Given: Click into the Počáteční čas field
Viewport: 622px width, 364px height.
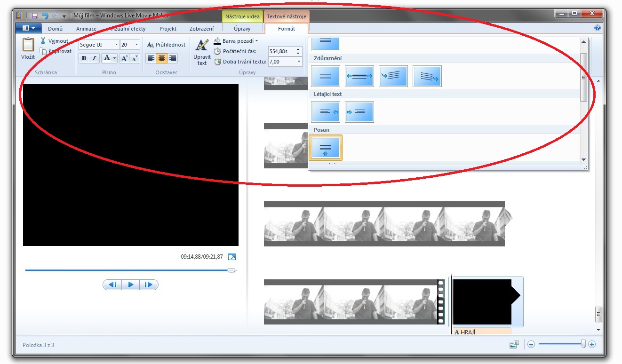Looking at the screenshot, I should (282, 51).
